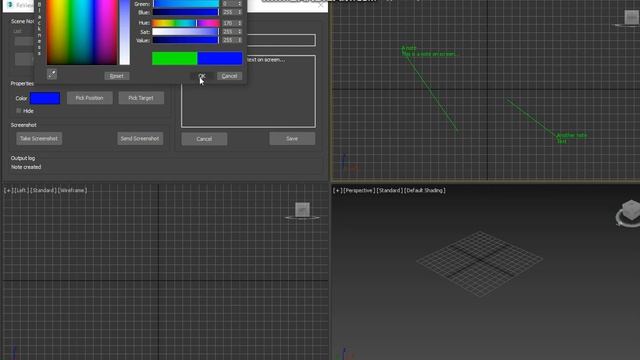Click the Reset button in color picker
This screenshot has width=640, height=360.
coord(117,76)
